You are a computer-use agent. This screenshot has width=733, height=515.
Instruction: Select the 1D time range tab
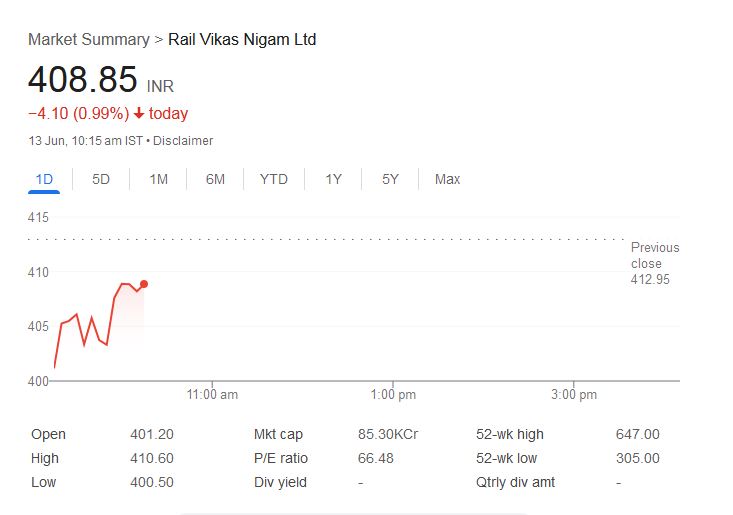(44, 179)
